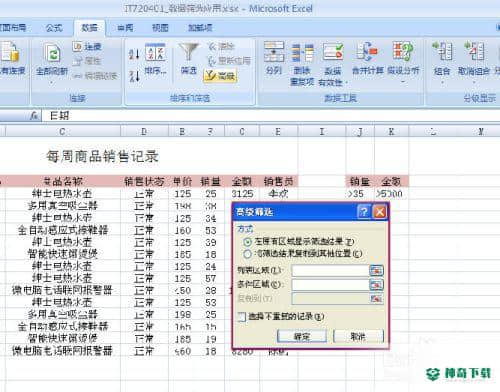
Task: Expand the Data Validation dropdown arrow
Action: click(x=346, y=82)
